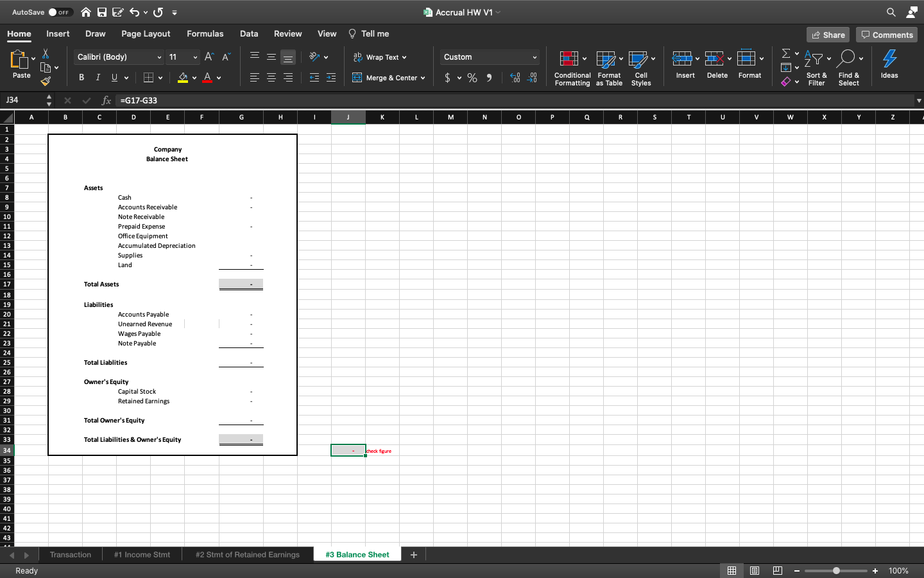Click the Top Align icon
The width and height of the screenshot is (924, 578).
click(255, 57)
